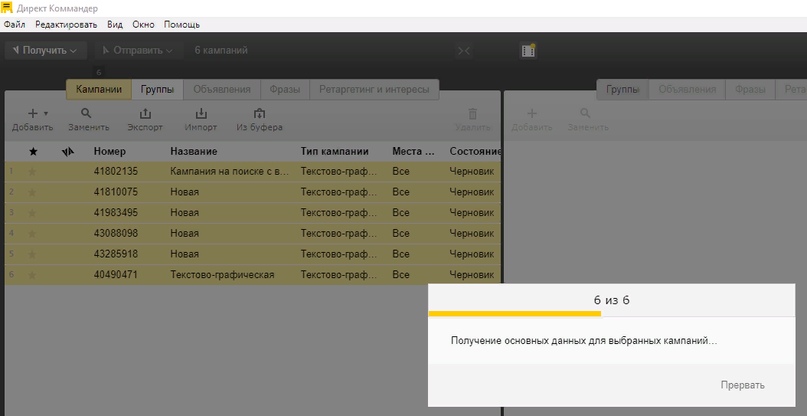The width and height of the screenshot is (807, 416).
Task: Click the 6 кампаний counter label
Action: [221, 50]
